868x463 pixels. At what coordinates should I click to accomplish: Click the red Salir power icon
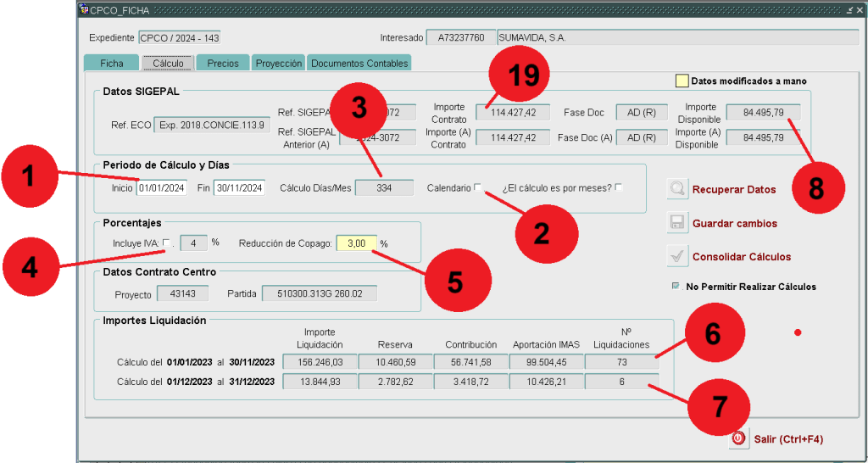click(x=738, y=438)
